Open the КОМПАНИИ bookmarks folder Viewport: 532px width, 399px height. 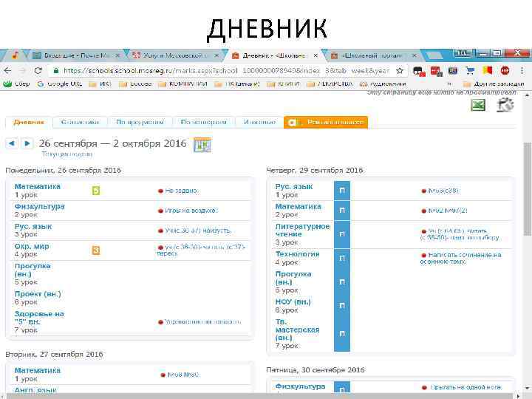coord(183,83)
